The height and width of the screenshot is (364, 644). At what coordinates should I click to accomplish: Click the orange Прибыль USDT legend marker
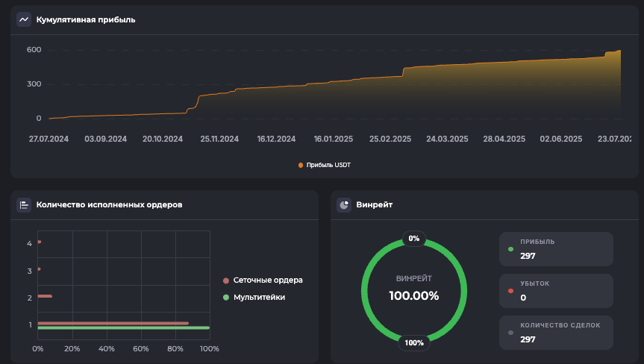301,165
